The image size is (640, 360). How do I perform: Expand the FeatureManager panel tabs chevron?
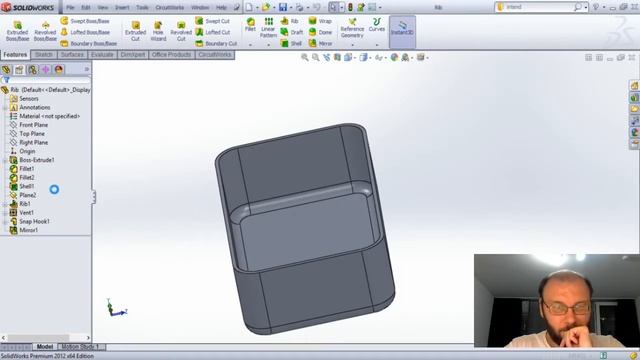87,70
